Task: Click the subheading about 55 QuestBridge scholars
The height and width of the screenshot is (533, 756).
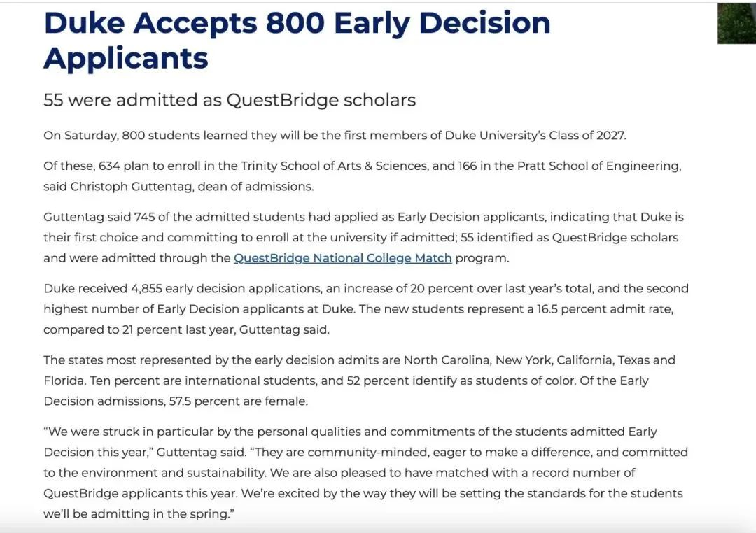Action: (x=230, y=100)
